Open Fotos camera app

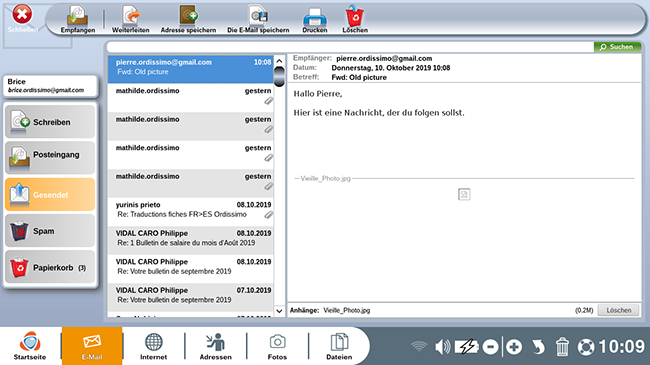coord(277,346)
